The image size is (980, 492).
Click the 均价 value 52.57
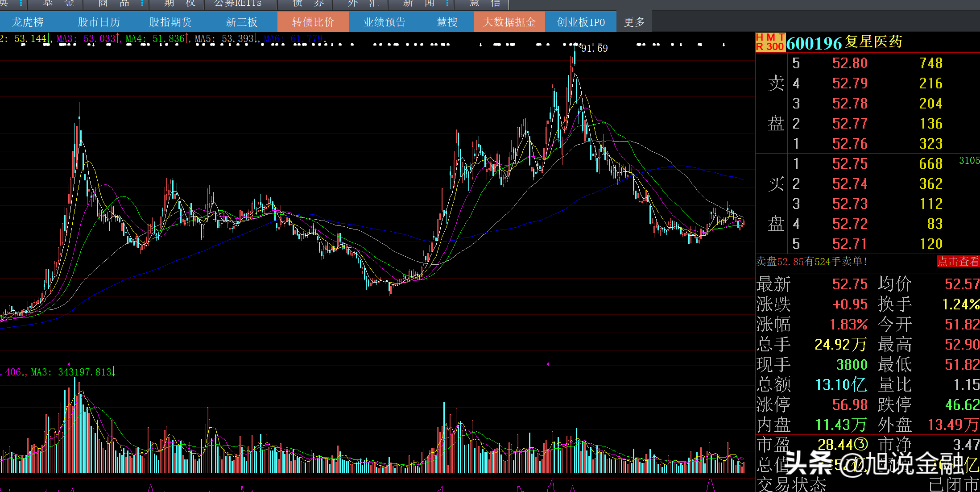[962, 284]
